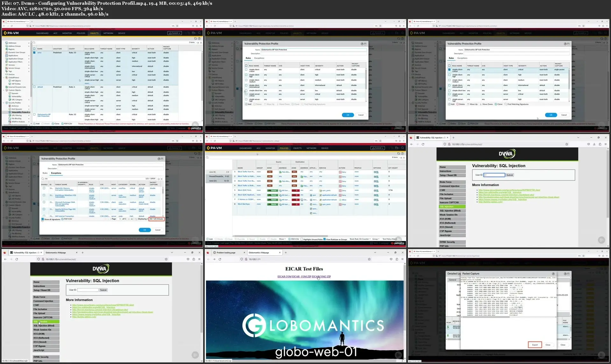Switch to OBJECTS tab on the Policies rulebase page
Image resolution: width=611 pixels, height=364 pixels.
pos(297,148)
